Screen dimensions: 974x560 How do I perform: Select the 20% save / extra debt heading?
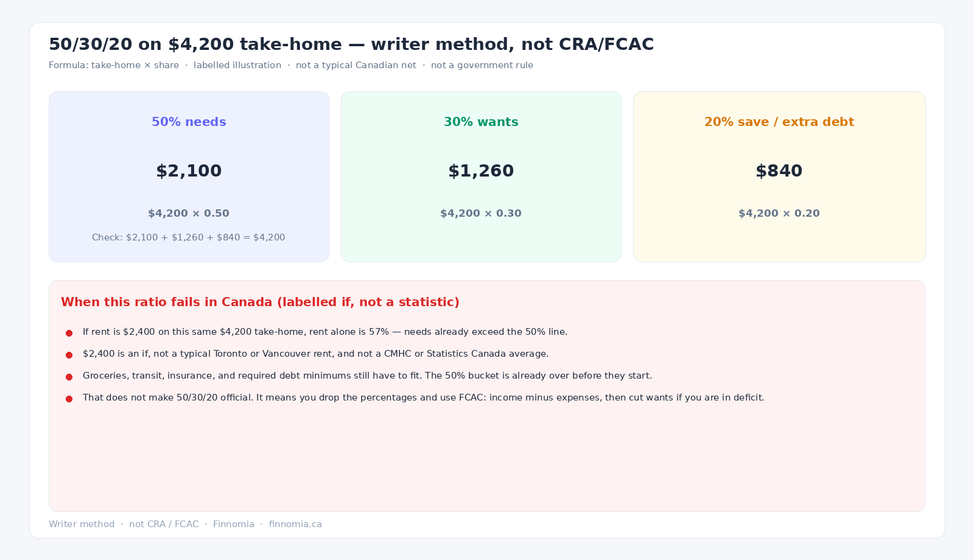pyautogui.click(x=779, y=122)
